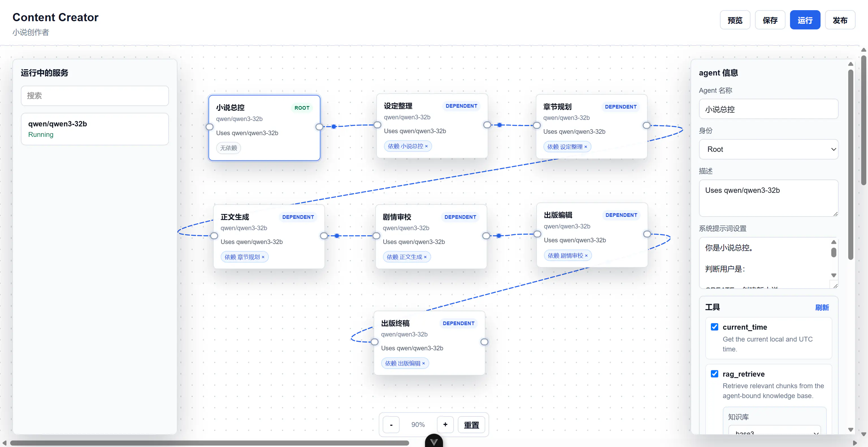Click the 重置 reset zoom button
Screen dimensions: 868x447
coord(471,425)
